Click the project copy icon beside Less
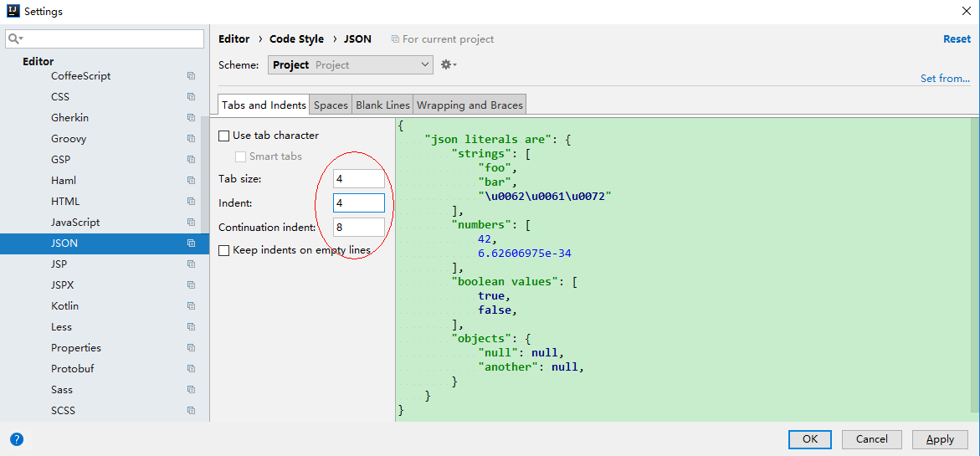This screenshot has height=456, width=980. point(192,327)
